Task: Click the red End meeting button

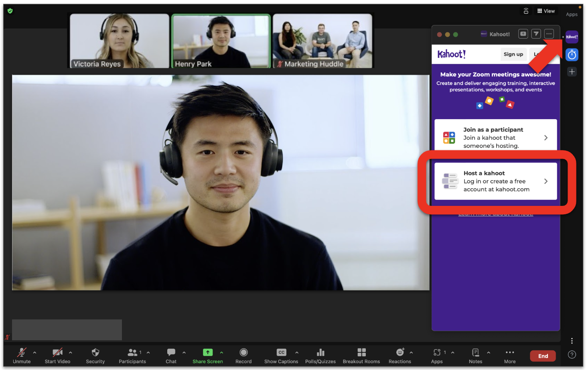Action: point(543,356)
